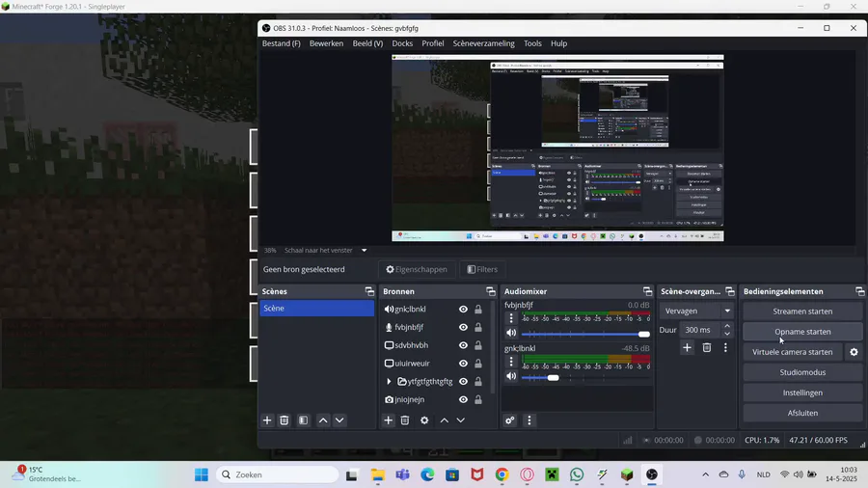
Task: Click the Duur 300 ms field
Action: [701, 330]
